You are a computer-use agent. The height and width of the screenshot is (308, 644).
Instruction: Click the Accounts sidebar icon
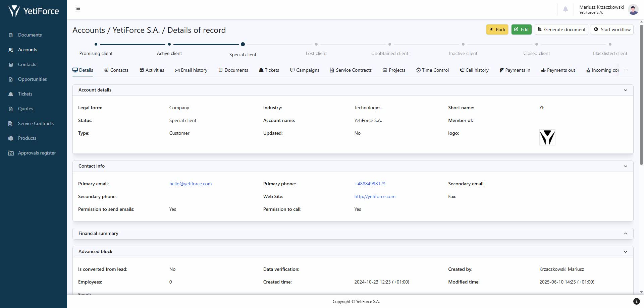click(11, 50)
